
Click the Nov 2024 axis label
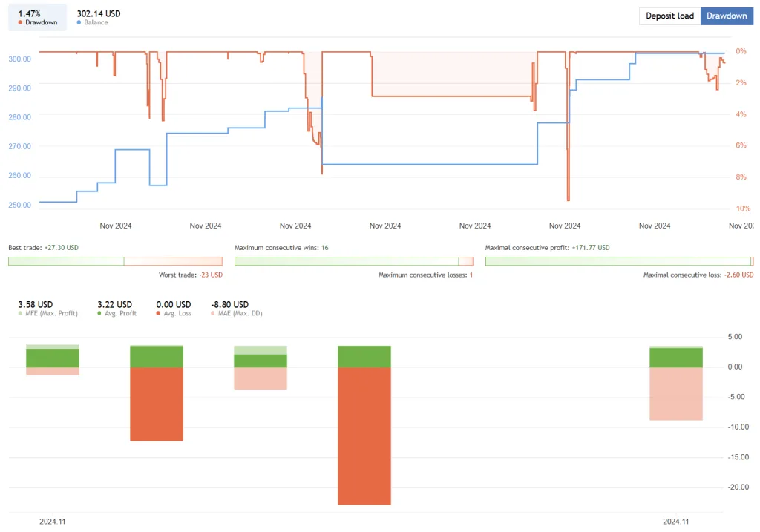click(x=115, y=225)
